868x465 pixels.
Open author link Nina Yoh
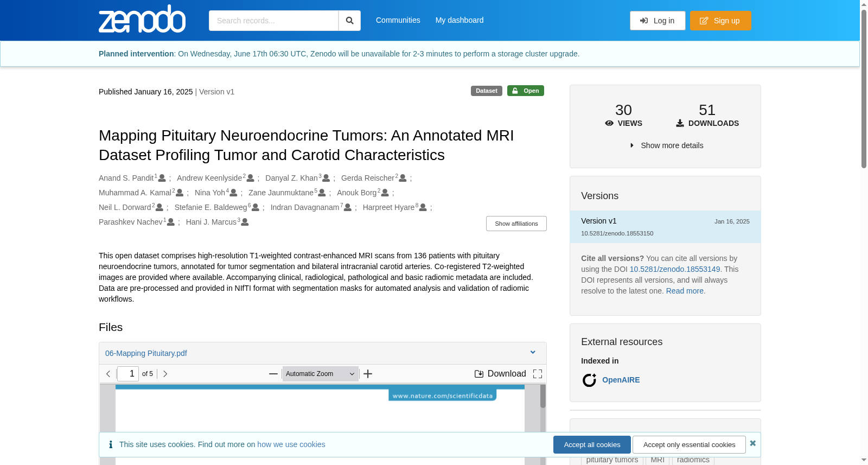pos(210,193)
